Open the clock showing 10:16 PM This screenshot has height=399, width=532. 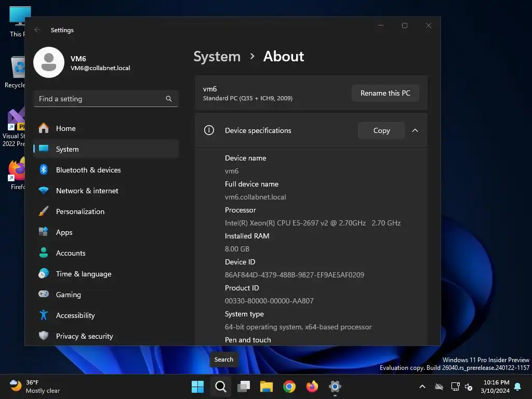click(496, 387)
